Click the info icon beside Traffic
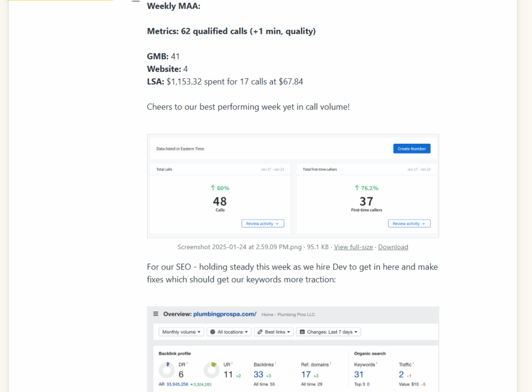This screenshot has width=532, height=392. click(x=414, y=363)
